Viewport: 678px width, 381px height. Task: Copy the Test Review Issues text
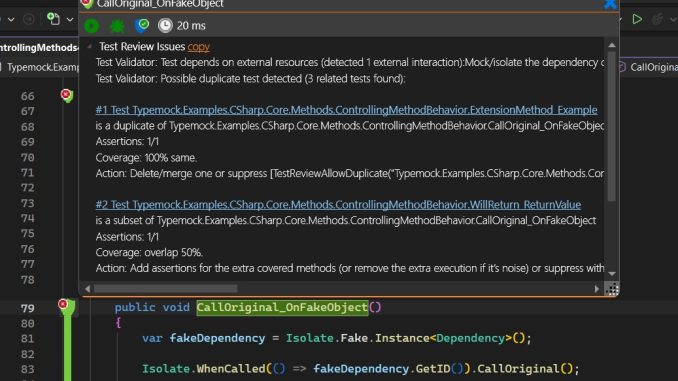pyautogui.click(x=198, y=46)
